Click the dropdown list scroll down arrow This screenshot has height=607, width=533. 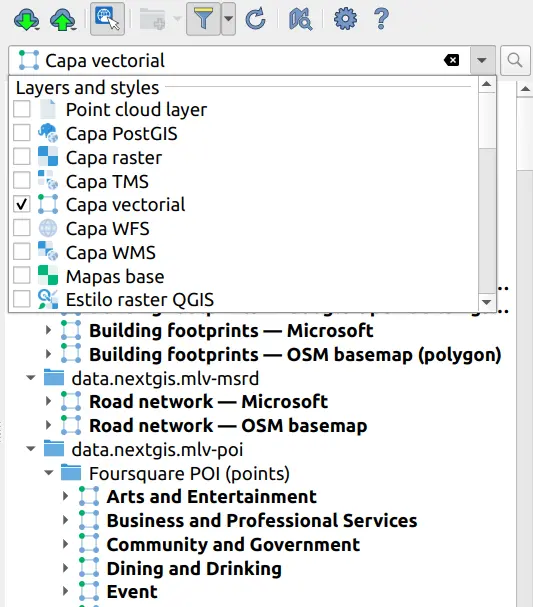pos(487,302)
